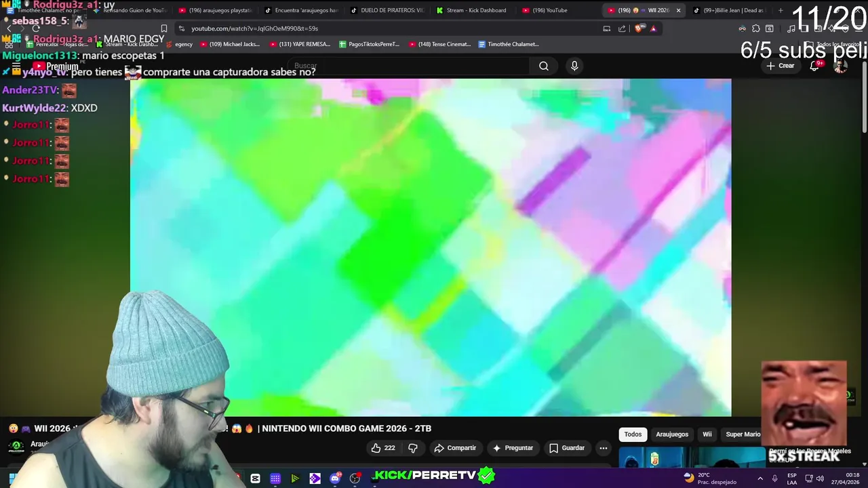The width and height of the screenshot is (868, 488).
Task: Open the '(148) Tense Cinemat...' bookmark
Action: click(439, 44)
